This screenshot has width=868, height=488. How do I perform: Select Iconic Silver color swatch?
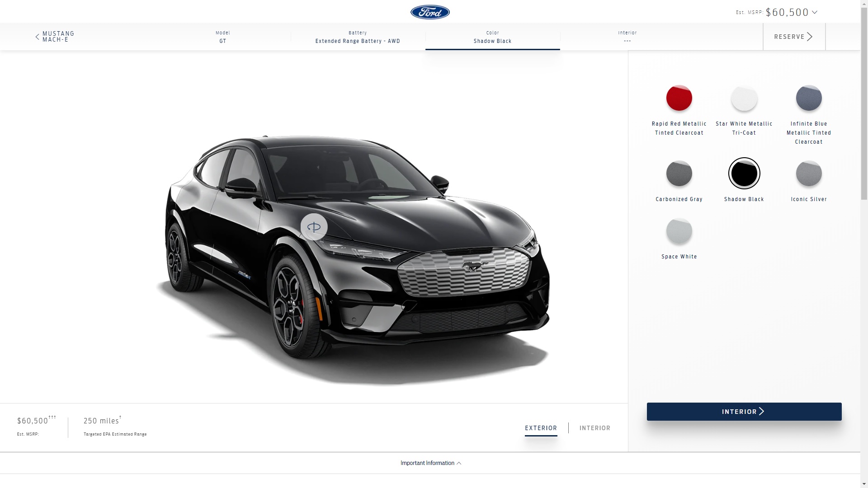(809, 173)
